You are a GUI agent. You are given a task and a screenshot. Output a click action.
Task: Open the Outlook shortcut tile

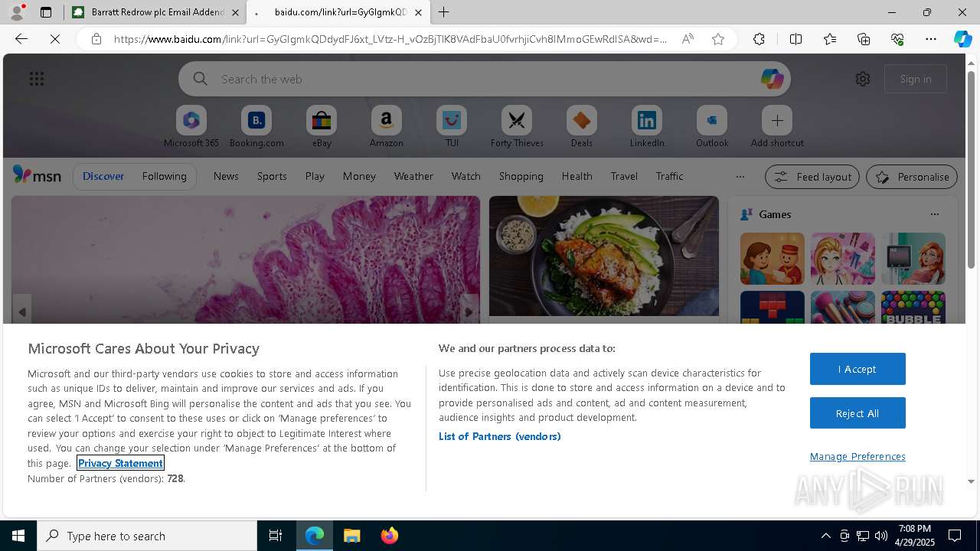pos(712,126)
